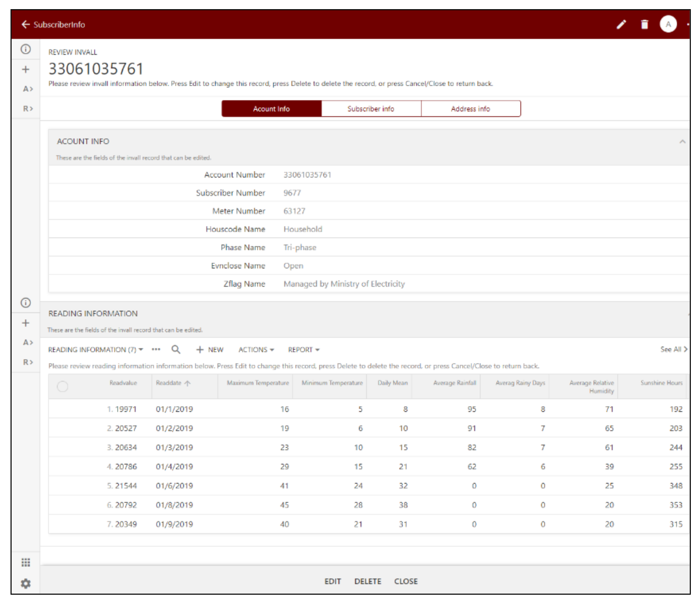Click the See All link
This screenshot has width=700, height=603.
point(673,349)
